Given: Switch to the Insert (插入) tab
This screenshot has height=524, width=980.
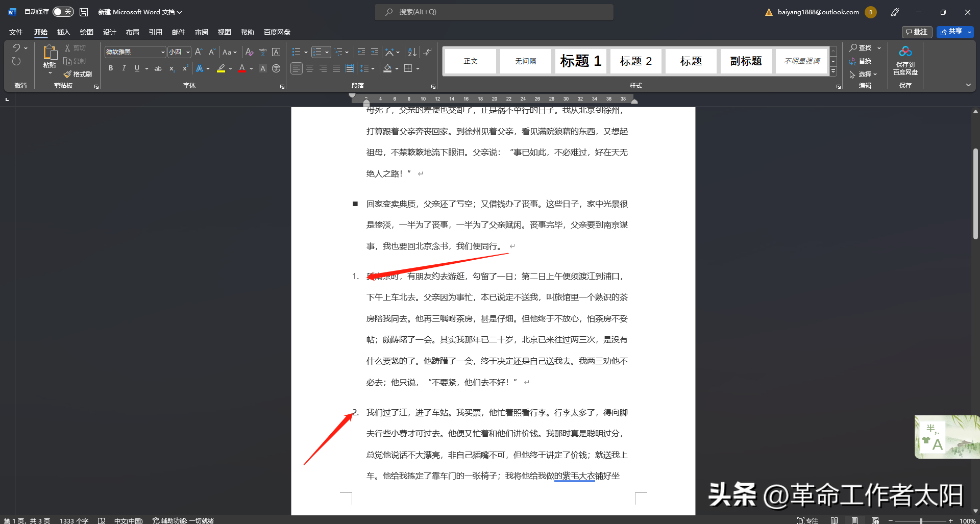Looking at the screenshot, I should tap(63, 32).
